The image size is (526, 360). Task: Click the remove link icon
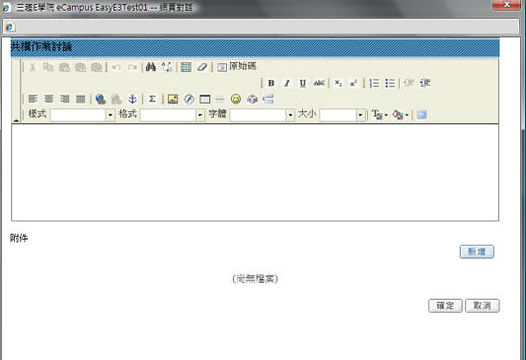(116, 99)
